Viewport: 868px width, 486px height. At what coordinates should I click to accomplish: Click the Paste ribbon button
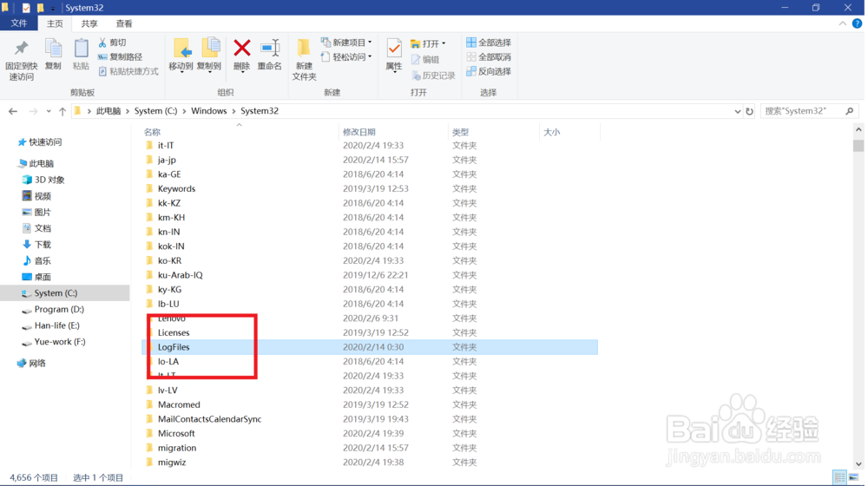click(x=81, y=55)
